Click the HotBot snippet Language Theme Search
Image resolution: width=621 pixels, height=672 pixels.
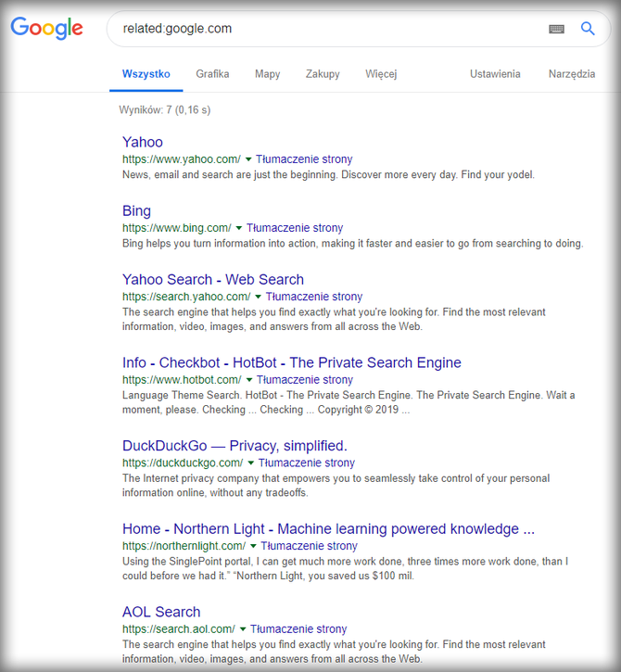349,402
